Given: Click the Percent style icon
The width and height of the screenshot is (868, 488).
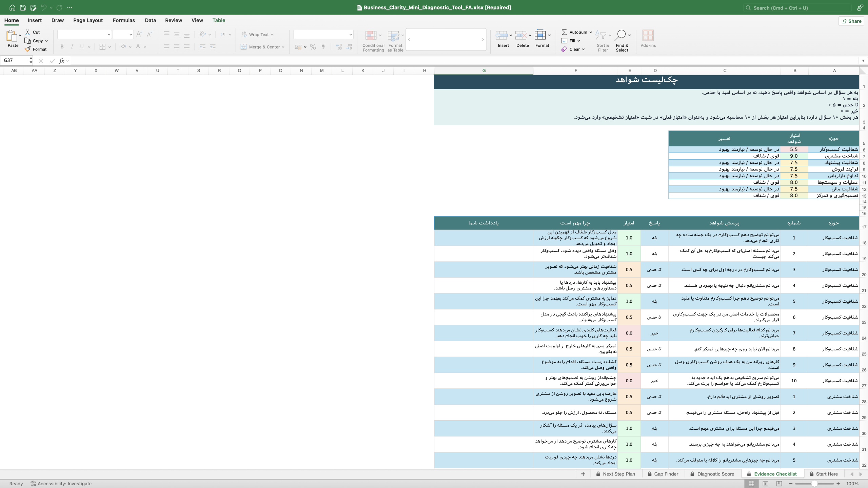Looking at the screenshot, I should (313, 47).
